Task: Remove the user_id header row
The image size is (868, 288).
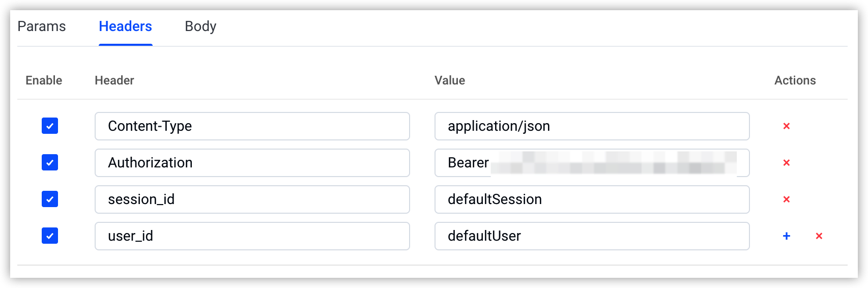Action: (x=819, y=236)
